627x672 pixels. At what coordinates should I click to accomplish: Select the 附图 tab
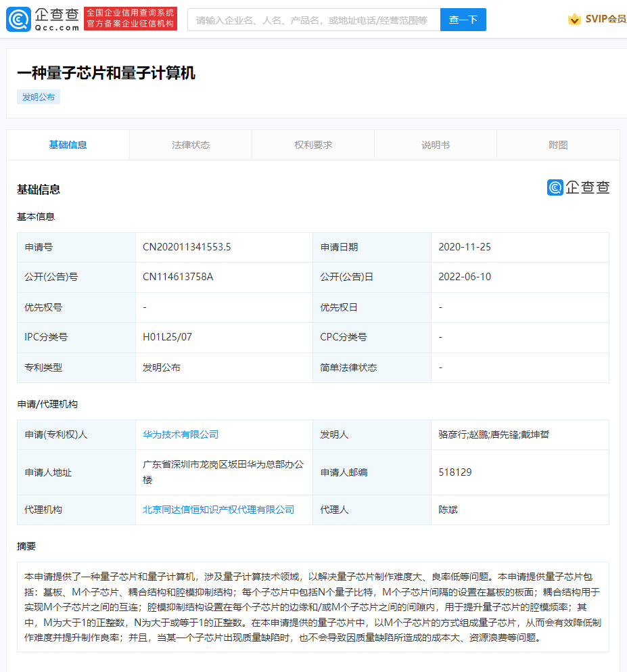pyautogui.click(x=558, y=145)
